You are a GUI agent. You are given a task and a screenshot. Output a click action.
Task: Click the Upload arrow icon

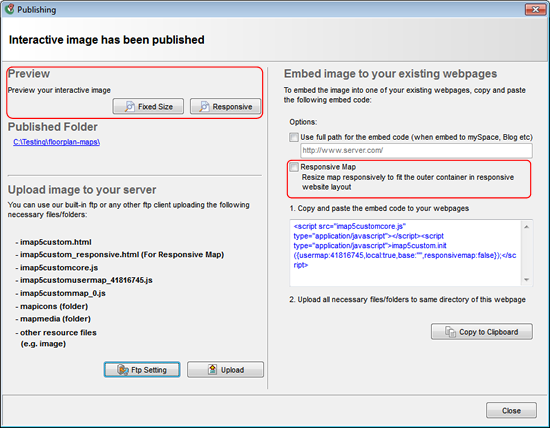(x=213, y=369)
